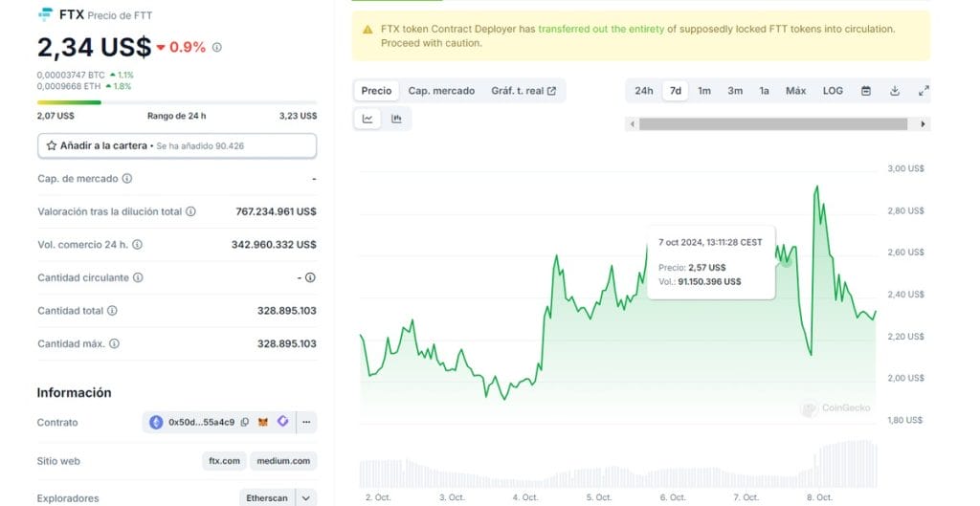Screen dimensions: 980x506
Task: Click the 767.234.961 US$ valuation value
Action: [277, 211]
